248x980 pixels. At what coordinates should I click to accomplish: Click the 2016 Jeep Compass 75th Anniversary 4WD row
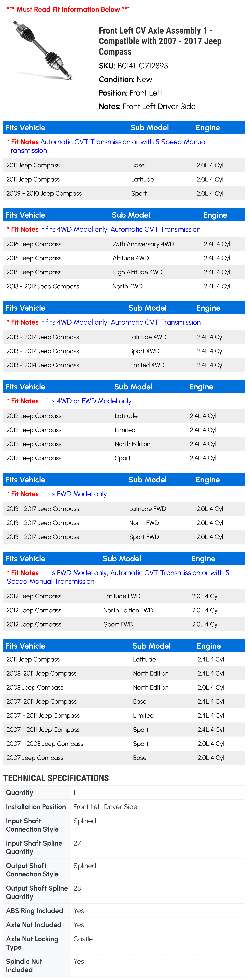point(124,244)
